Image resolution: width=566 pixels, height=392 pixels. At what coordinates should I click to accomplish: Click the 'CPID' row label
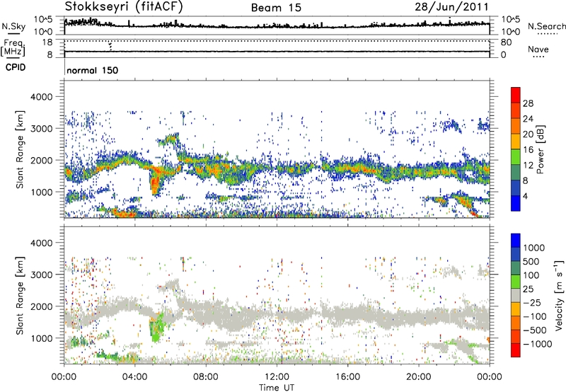[16, 67]
